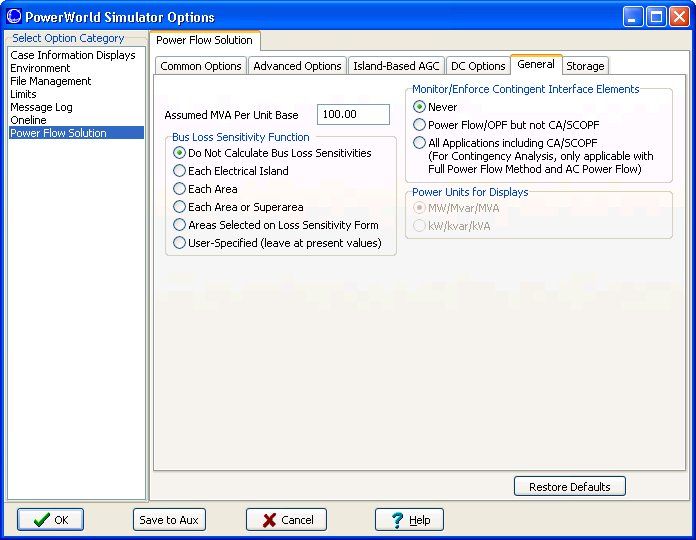Image resolution: width=696 pixels, height=540 pixels.
Task: Click the Restore Defaults button
Action: pyautogui.click(x=569, y=487)
